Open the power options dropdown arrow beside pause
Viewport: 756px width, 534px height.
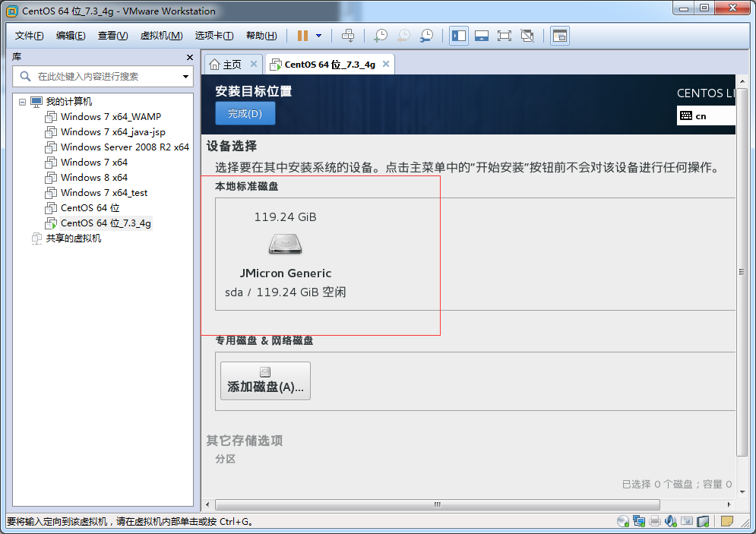tap(318, 36)
